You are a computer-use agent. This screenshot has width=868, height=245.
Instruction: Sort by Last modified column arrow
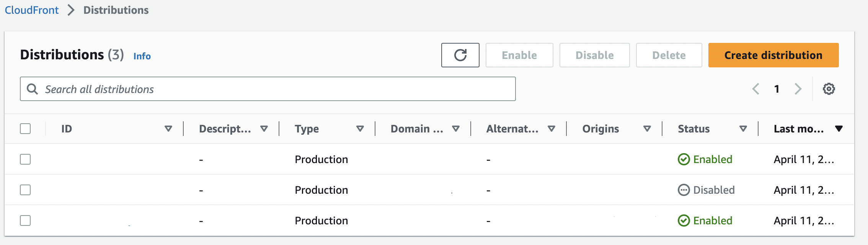point(839,129)
